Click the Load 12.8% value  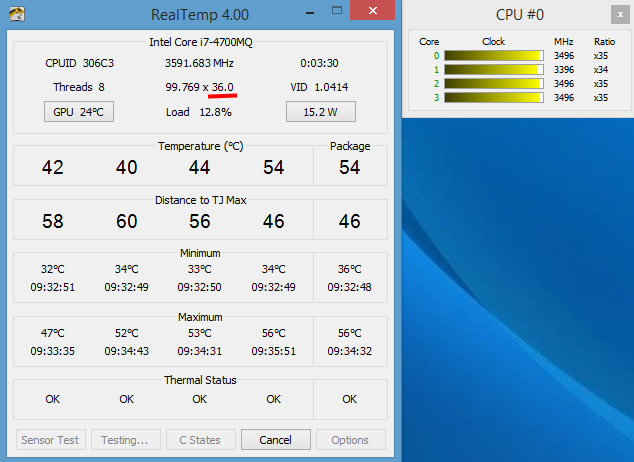[x=199, y=112]
